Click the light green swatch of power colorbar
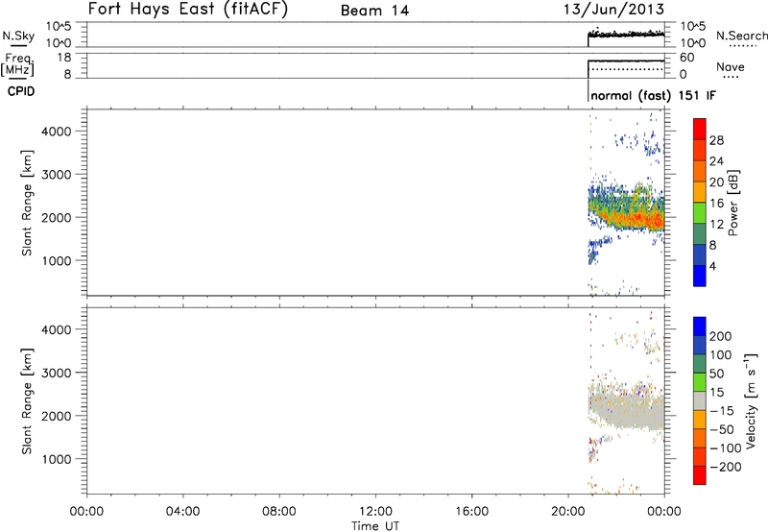Viewport: 768px width, 532px height. (700, 212)
